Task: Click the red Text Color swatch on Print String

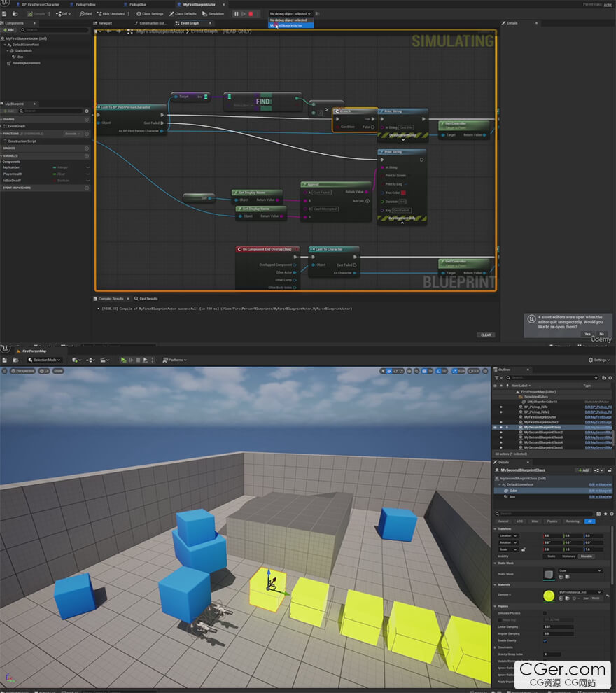Action: [403, 193]
